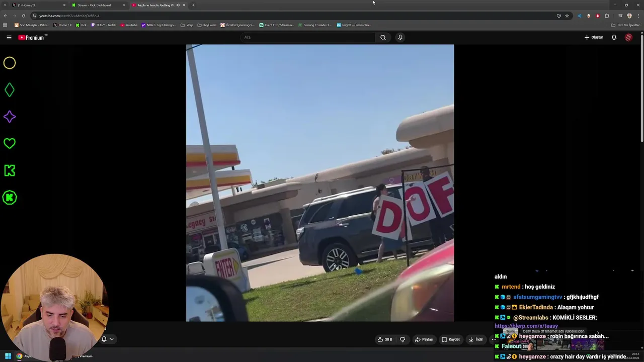Image resolution: width=644 pixels, height=362 pixels.
Task: Bookmark this page with the star icon
Action: [x=567, y=16]
